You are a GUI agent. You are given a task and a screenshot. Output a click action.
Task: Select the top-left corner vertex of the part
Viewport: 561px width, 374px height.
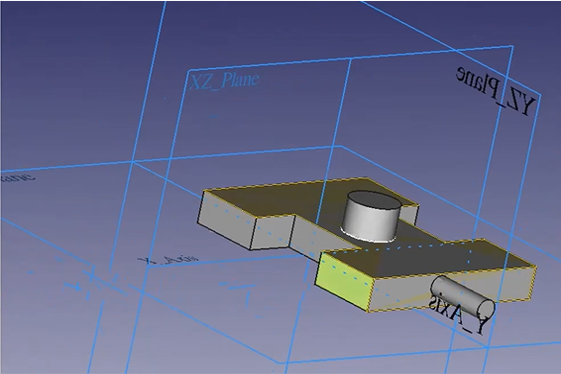[x=204, y=191]
